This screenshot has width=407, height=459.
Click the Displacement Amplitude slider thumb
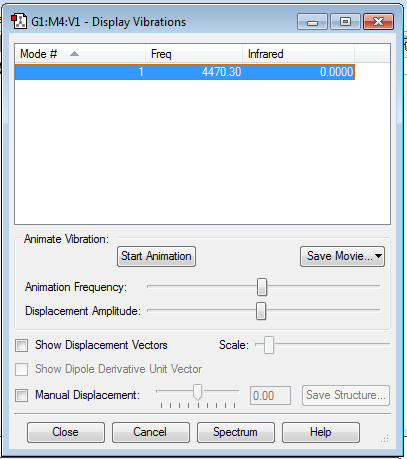261,311
